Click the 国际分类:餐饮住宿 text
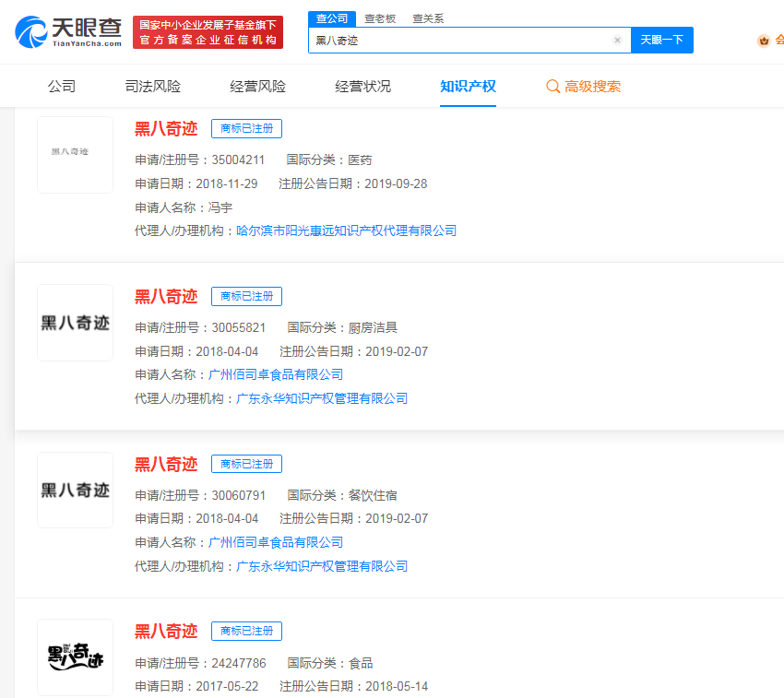 click(x=342, y=495)
